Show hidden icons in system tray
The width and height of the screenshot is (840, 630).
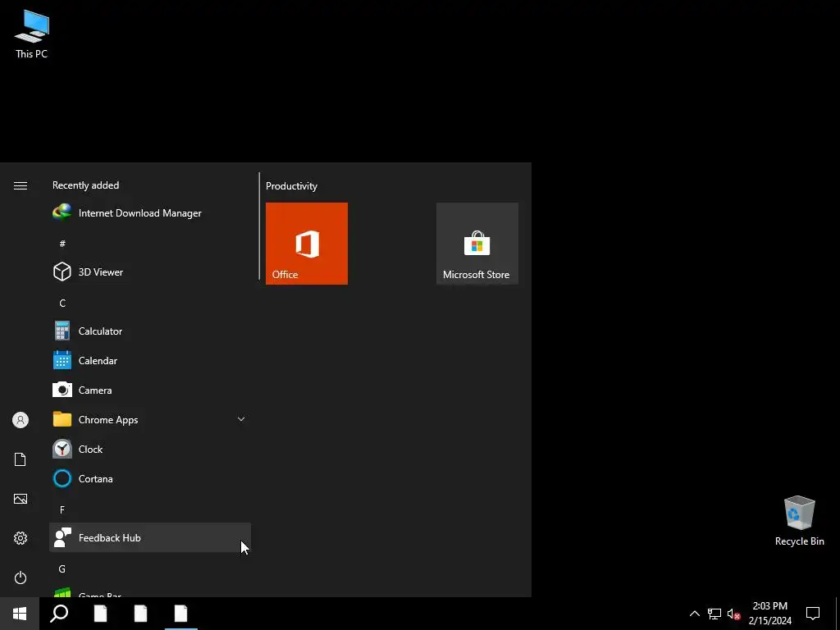coord(694,614)
